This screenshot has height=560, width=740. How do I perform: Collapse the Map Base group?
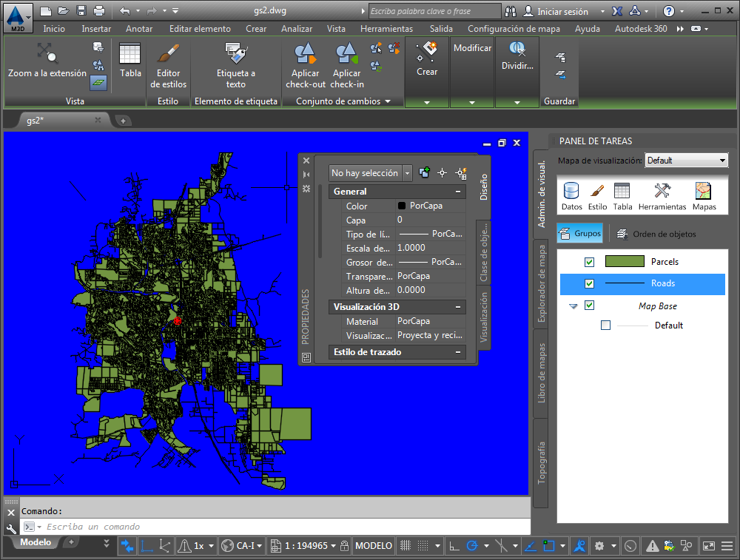pyautogui.click(x=573, y=306)
